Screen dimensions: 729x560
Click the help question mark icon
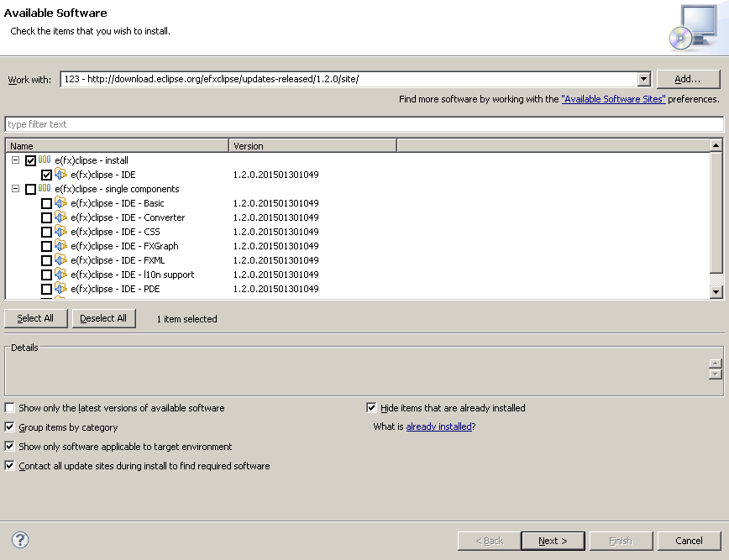coord(20,540)
